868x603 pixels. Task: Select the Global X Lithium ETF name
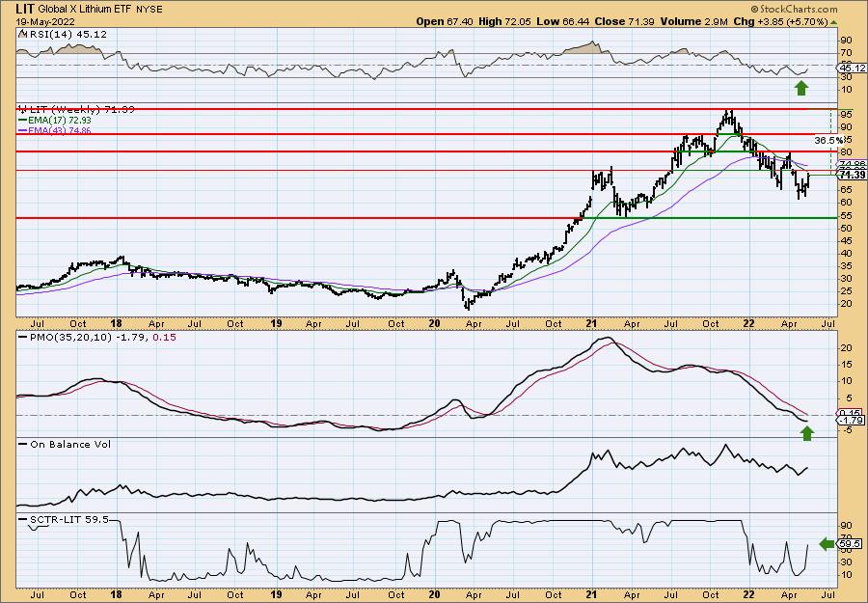tap(85, 10)
